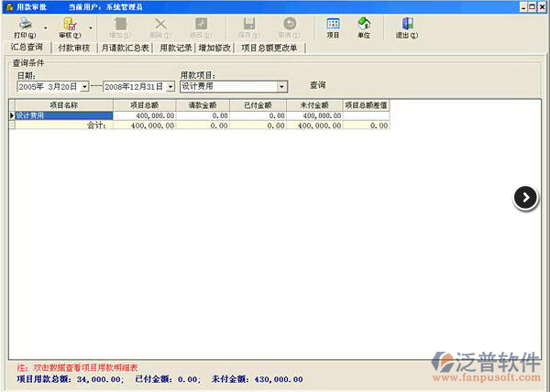Expand the 打印 print dropdown arrow
Screen dimensions: 550x392
click(x=45, y=27)
